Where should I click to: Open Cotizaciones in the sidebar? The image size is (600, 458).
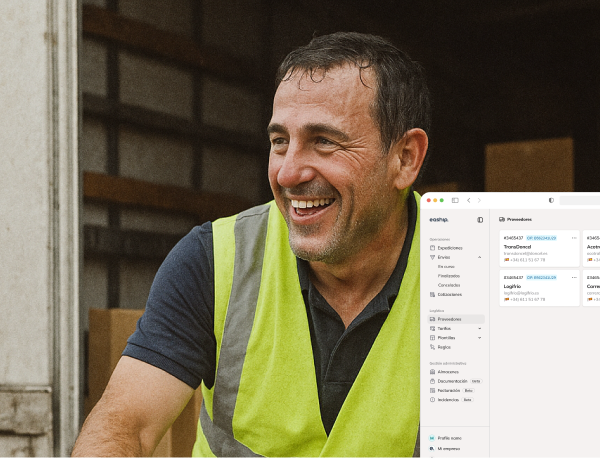point(450,295)
